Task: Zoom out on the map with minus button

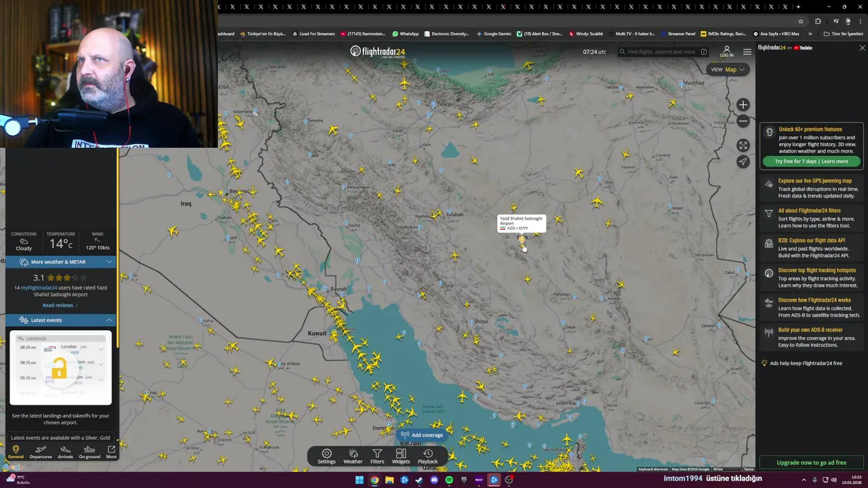Action: point(743,121)
